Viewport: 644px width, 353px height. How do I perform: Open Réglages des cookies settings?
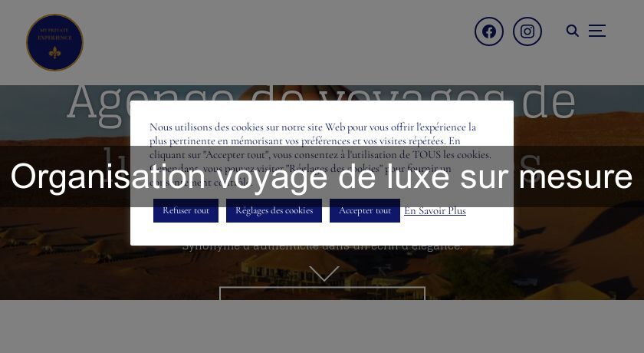[x=274, y=210]
